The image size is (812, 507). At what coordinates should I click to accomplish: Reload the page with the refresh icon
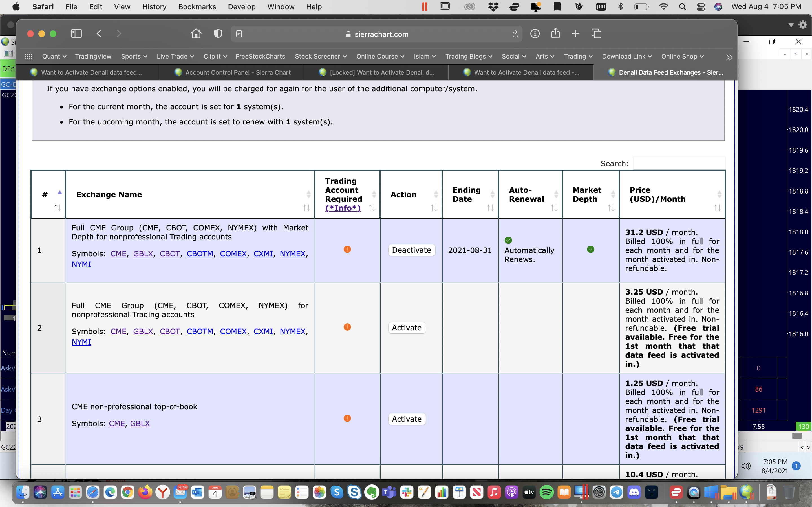click(x=515, y=34)
